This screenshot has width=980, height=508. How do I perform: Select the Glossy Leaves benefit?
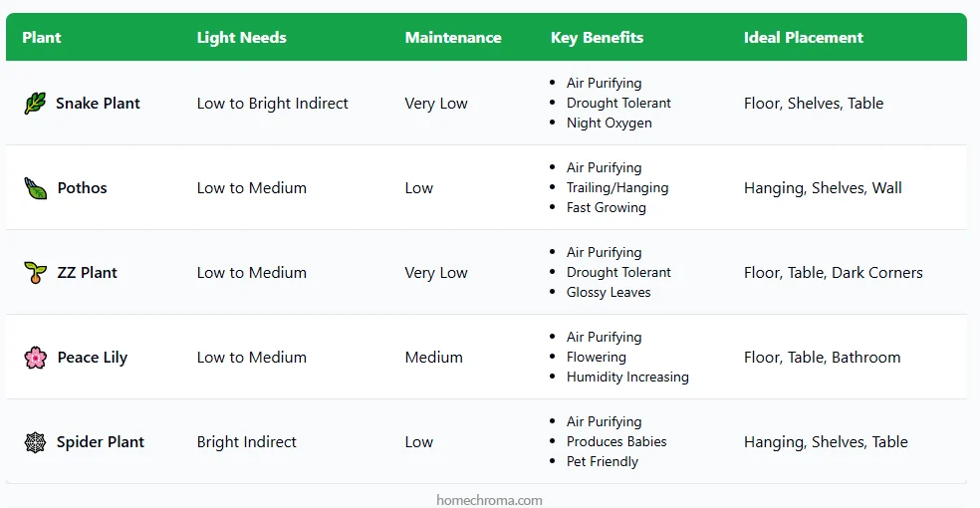click(609, 293)
